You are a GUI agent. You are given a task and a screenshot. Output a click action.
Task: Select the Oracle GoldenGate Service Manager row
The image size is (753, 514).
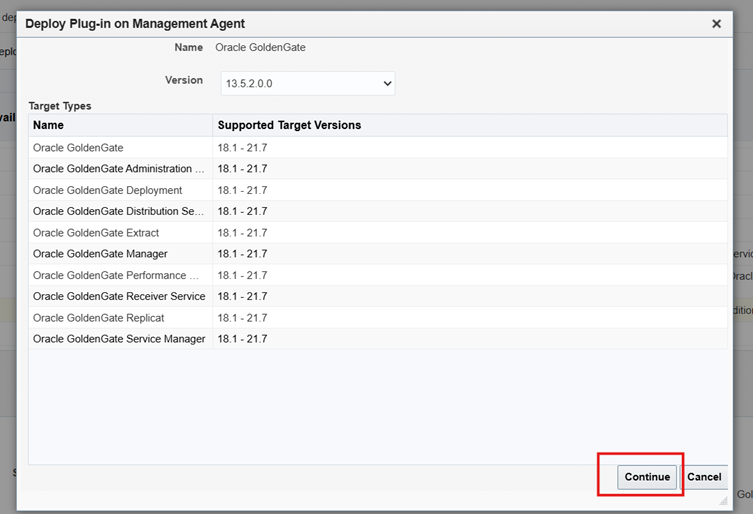(119, 339)
